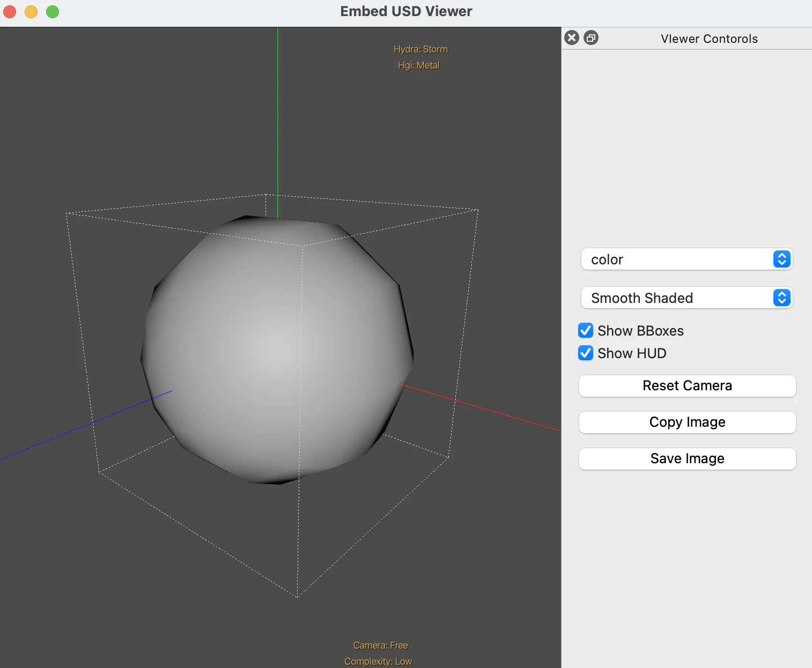Image resolution: width=812 pixels, height=668 pixels.
Task: Click the Copy Image button
Action: coord(687,422)
